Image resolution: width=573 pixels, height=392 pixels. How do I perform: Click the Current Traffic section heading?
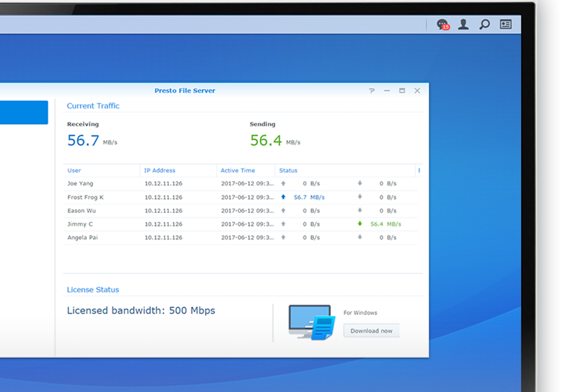[x=93, y=106]
